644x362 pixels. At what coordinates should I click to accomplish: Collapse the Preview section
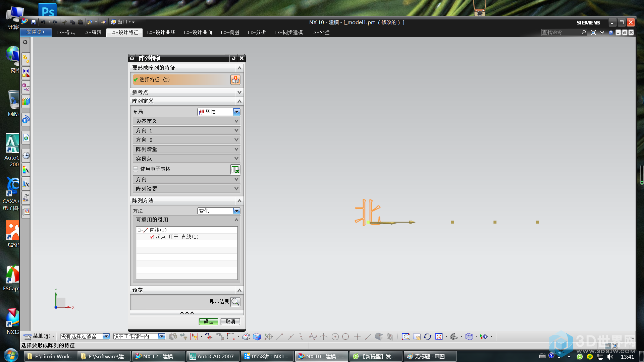coord(186,290)
